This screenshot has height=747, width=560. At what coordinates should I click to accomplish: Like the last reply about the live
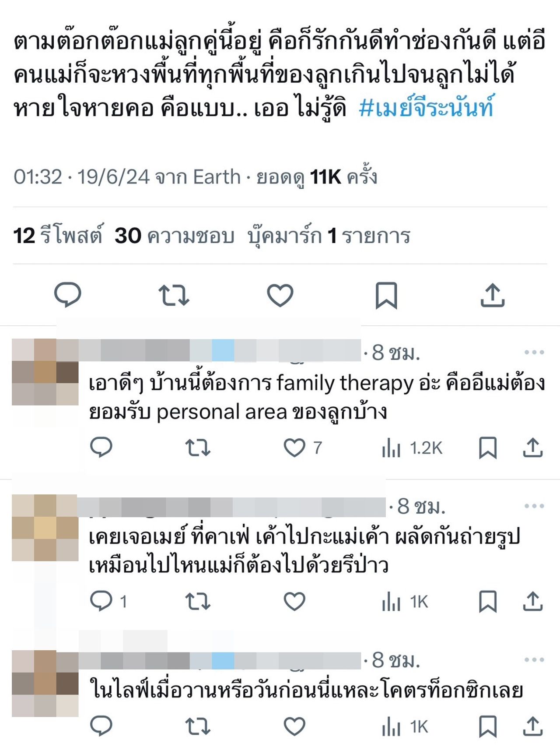point(294,726)
